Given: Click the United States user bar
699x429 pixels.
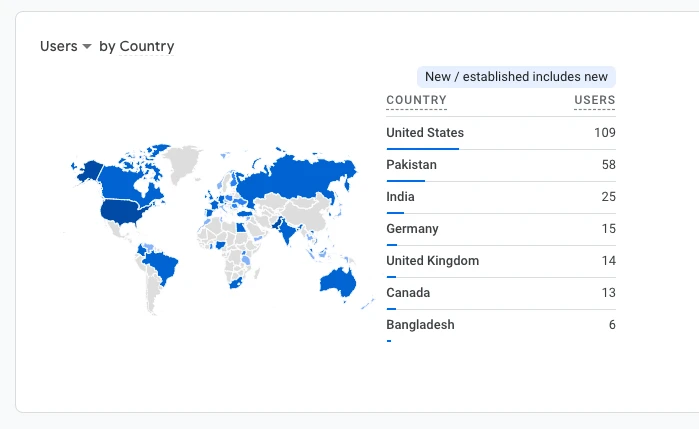Looking at the screenshot, I should [422, 148].
